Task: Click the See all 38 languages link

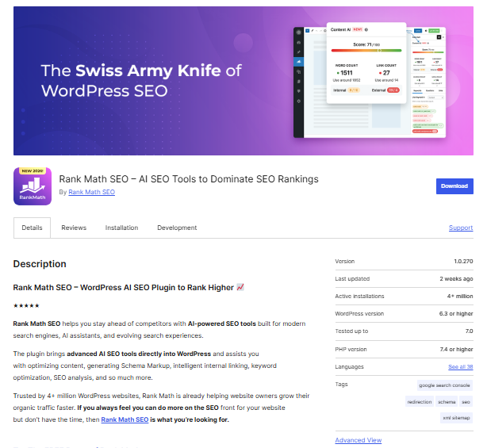Action: click(461, 366)
